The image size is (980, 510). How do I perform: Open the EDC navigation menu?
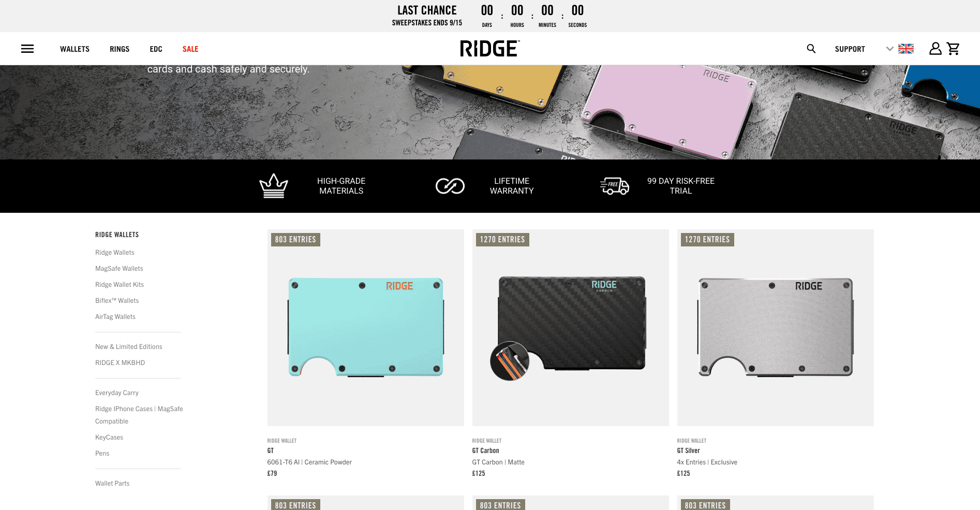click(x=156, y=49)
